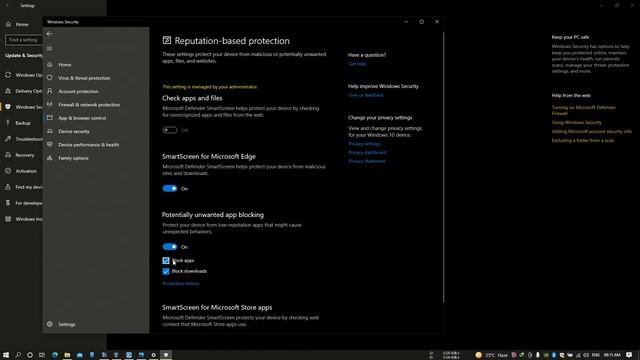
Task: Open Firewall & network protection
Action: click(x=89, y=105)
